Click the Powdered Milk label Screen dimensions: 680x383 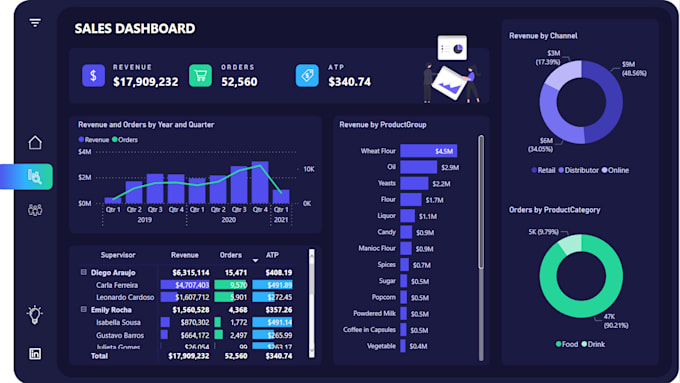point(374,313)
